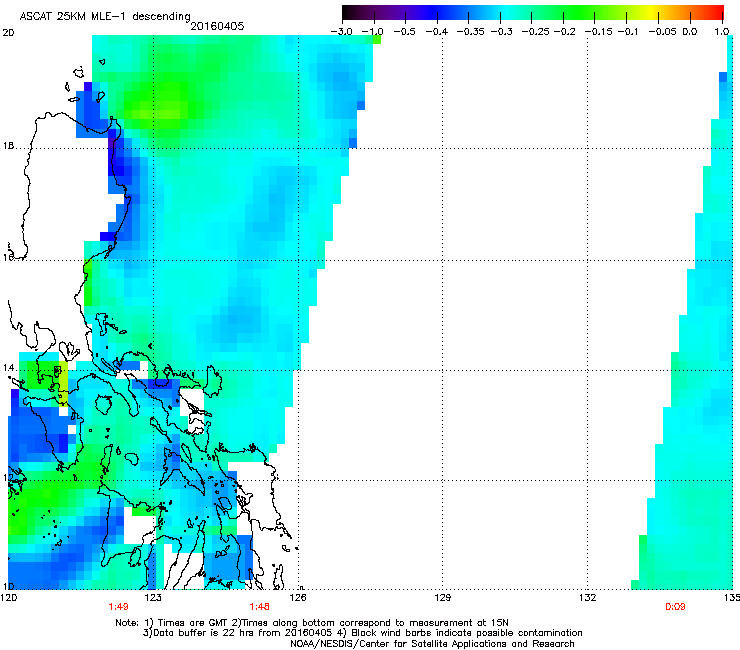This screenshot has height=650, width=740.
Task: Click the title text "ASCAT 25KM MLE-1 descending"
Action: click(105, 17)
